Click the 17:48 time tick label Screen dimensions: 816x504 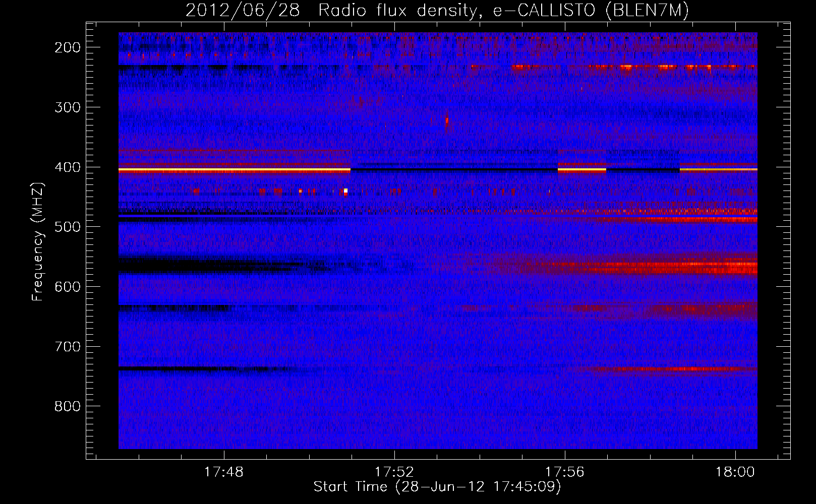click(x=223, y=472)
